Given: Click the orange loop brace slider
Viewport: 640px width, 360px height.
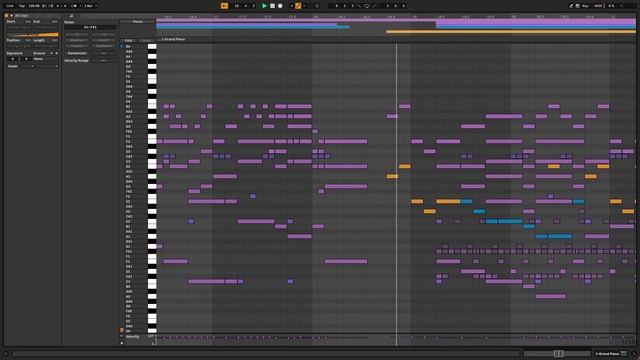Looking at the screenshot, I should click(33, 35).
